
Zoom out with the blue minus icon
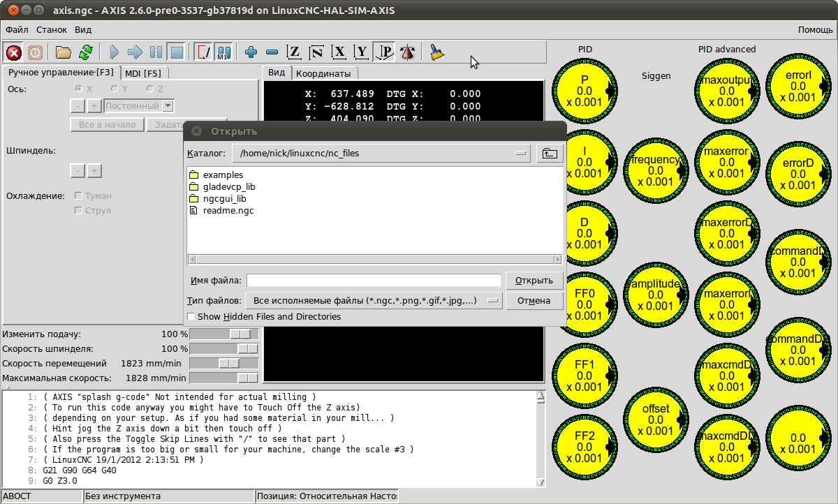(x=272, y=52)
